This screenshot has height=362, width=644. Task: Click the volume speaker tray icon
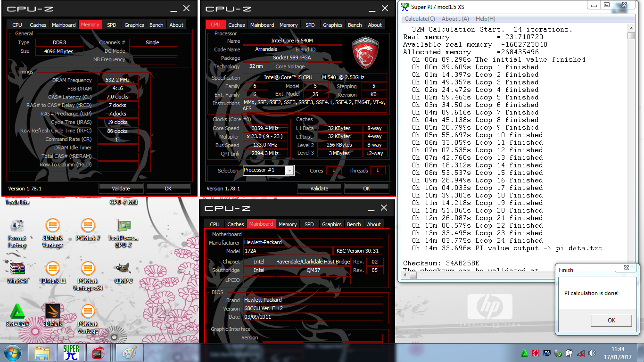592,353
